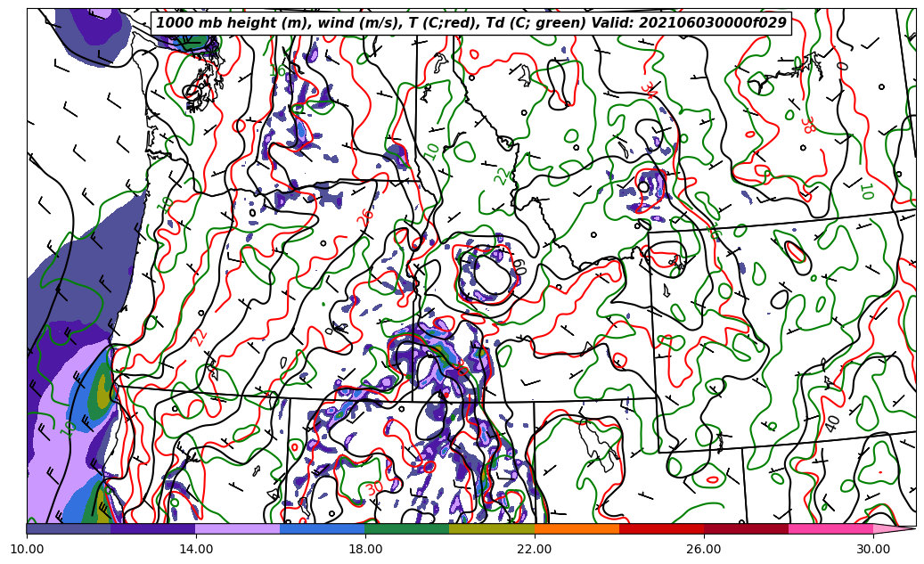Select the olive 20–22 colorbar segment
Viewport: 924px width, 564px height.
(492, 529)
